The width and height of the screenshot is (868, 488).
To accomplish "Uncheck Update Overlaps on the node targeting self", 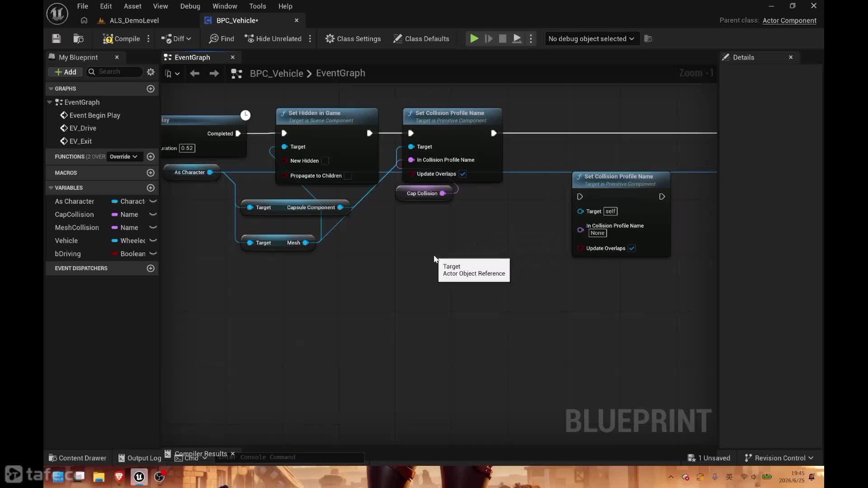I will coord(632,249).
